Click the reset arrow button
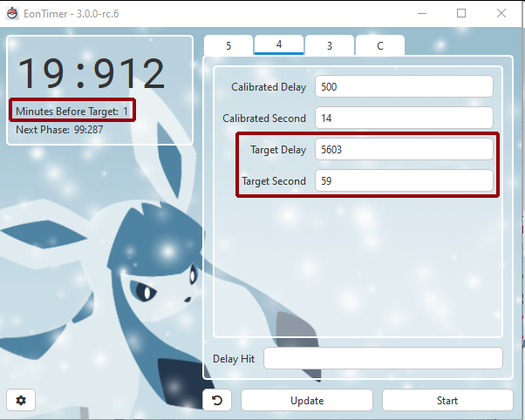Image resolution: width=525 pixels, height=420 pixels. point(217,400)
